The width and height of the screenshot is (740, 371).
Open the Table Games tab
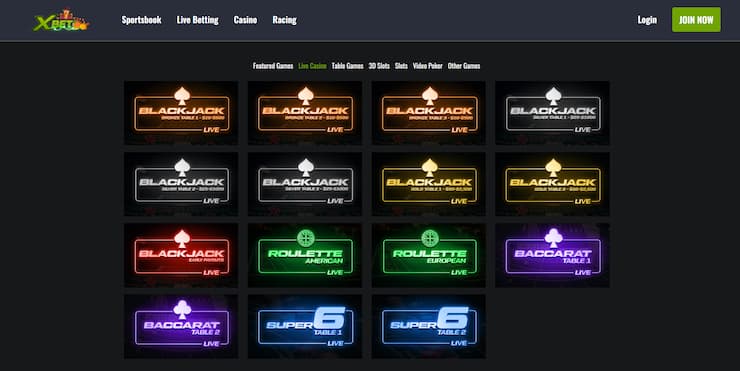[347, 66]
